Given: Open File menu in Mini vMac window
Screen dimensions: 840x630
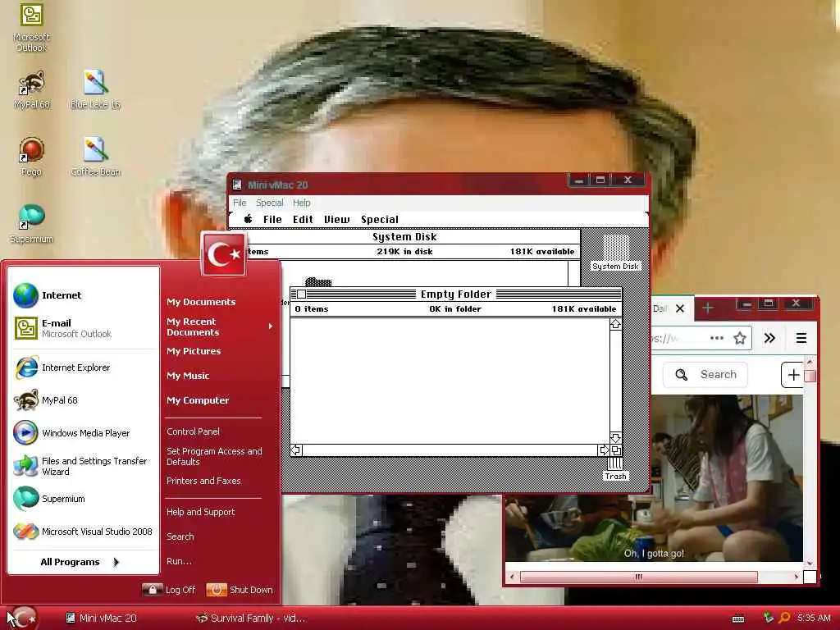Looking at the screenshot, I should coord(240,203).
